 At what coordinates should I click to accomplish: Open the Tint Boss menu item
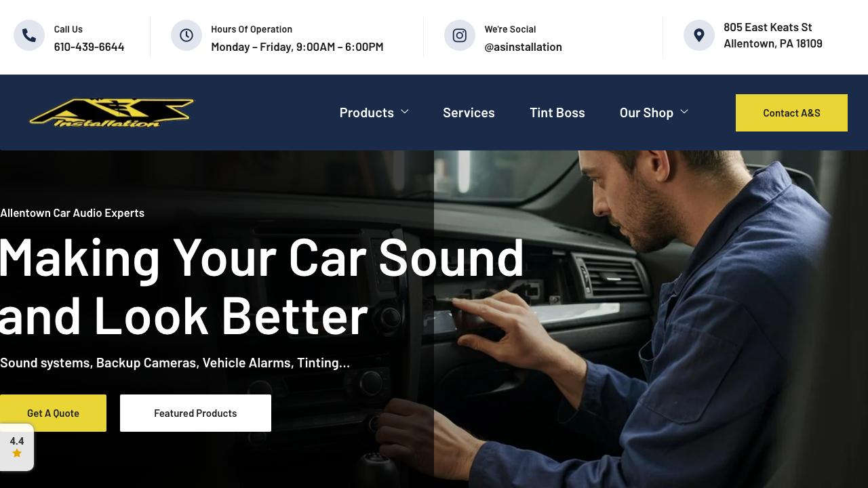(x=557, y=113)
